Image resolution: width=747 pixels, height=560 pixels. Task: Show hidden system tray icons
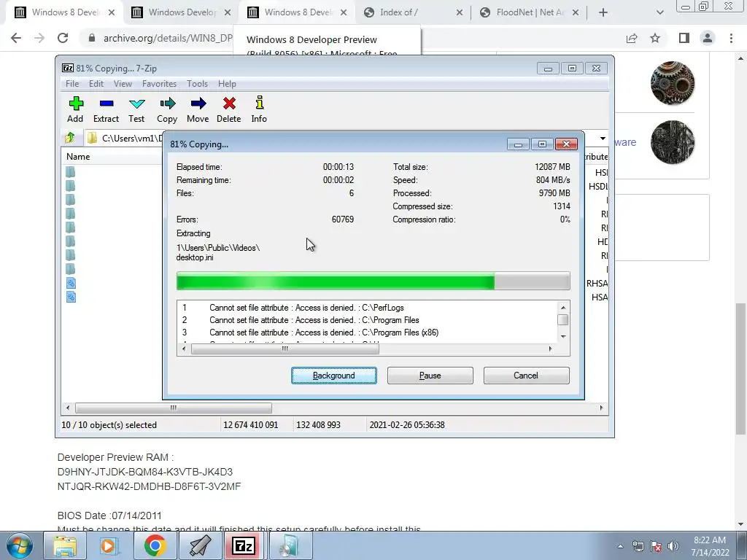620,546
